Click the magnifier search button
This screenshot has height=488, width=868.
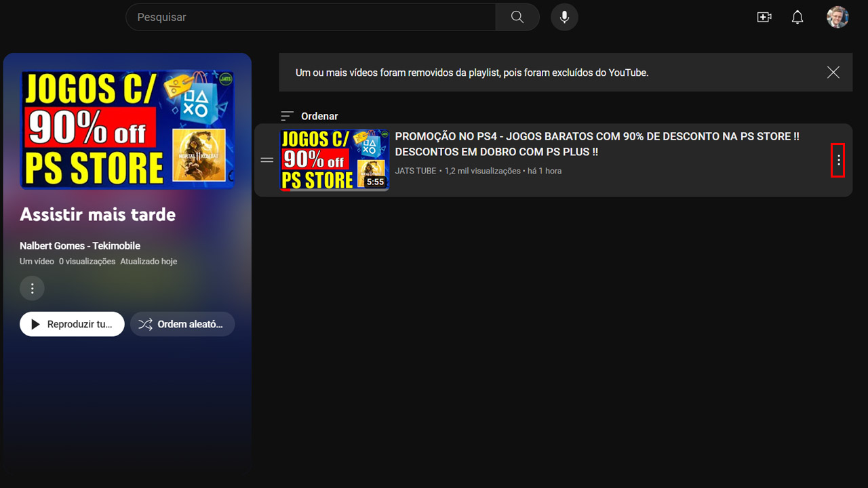point(517,17)
